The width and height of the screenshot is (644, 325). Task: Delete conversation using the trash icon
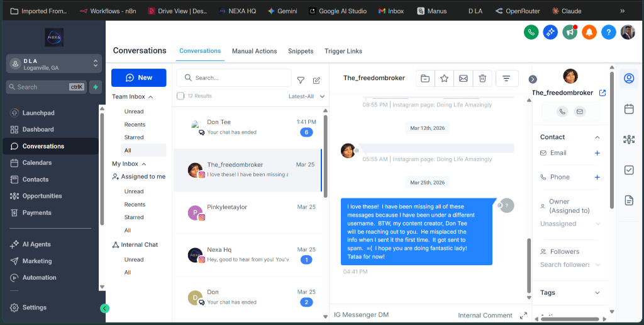coord(482,78)
